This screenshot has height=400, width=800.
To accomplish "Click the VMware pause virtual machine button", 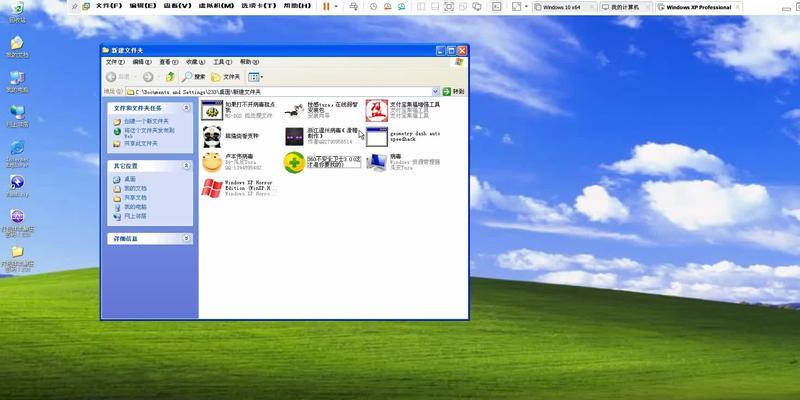I will (326, 7).
